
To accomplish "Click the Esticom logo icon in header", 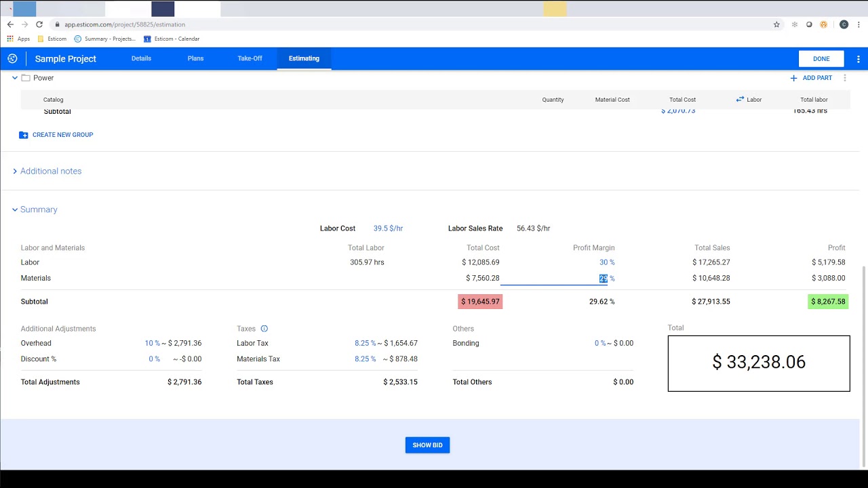I will [x=12, y=58].
